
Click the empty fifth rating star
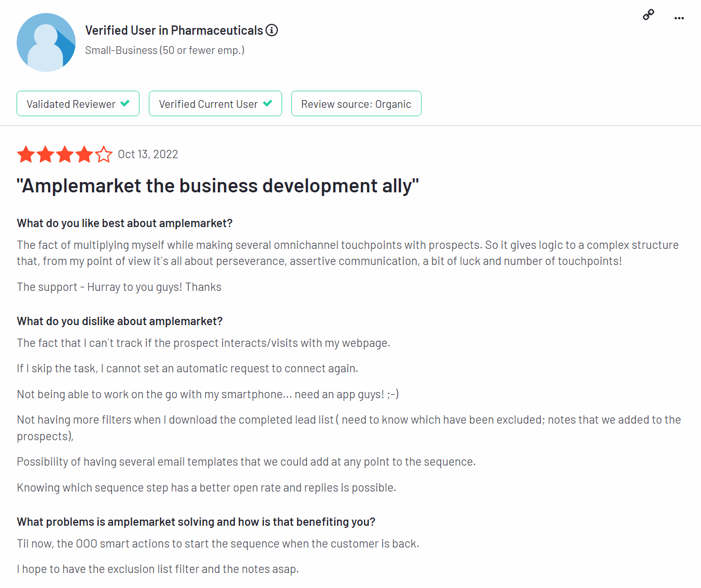104,155
